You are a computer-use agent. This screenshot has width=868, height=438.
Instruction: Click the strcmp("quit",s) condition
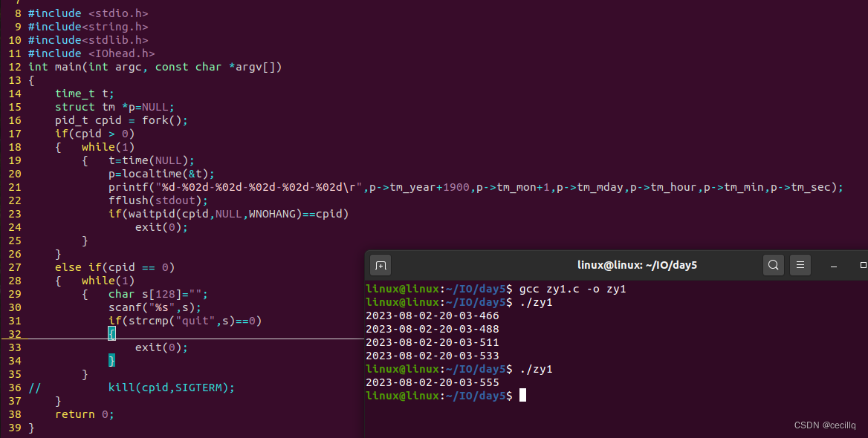185,321
